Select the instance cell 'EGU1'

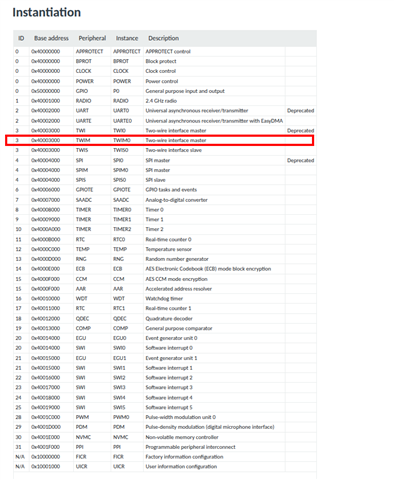click(x=120, y=358)
